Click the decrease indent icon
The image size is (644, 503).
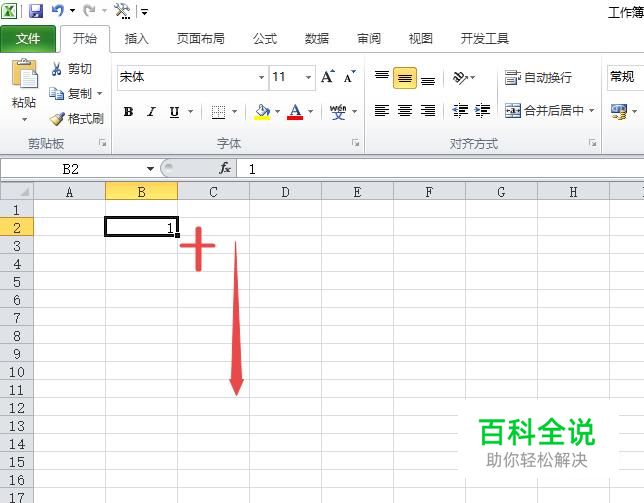pyautogui.click(x=460, y=110)
